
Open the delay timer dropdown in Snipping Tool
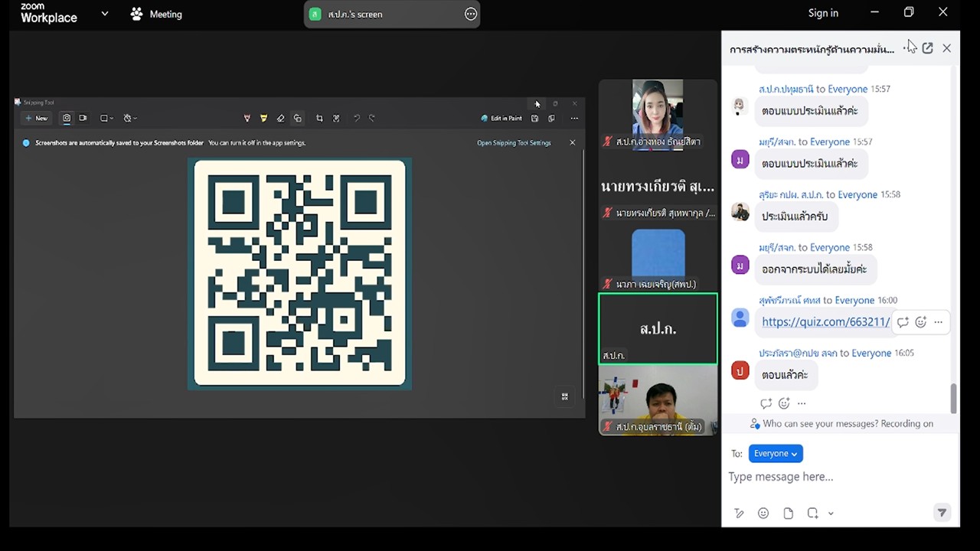click(x=130, y=118)
